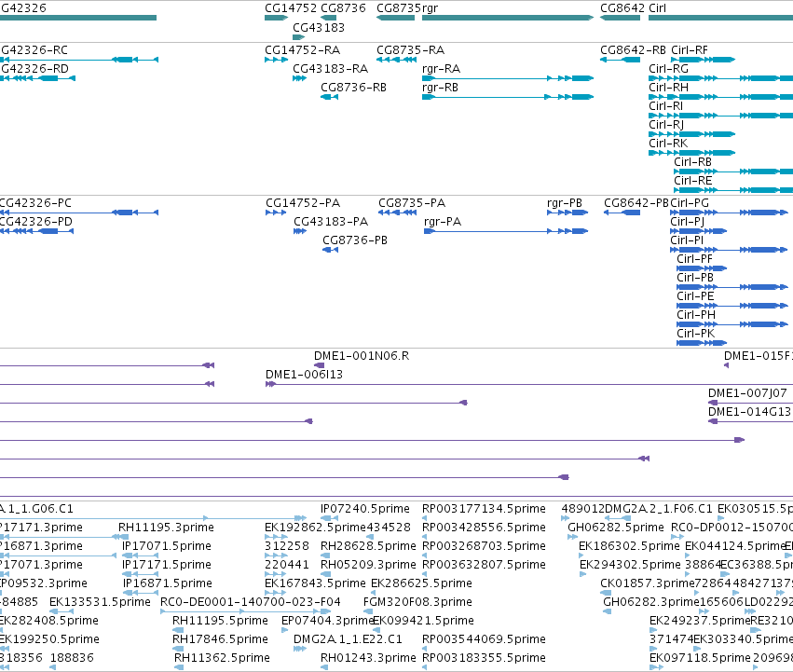Select EST RP003177134.5prime label
The width and height of the screenshot is (793, 672).
(484, 509)
